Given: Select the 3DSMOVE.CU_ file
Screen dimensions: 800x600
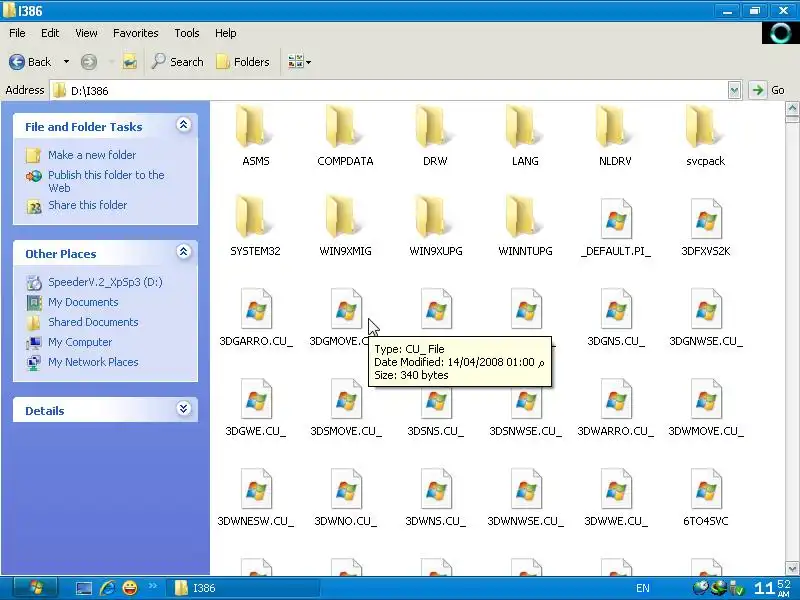Looking at the screenshot, I should tap(346, 407).
